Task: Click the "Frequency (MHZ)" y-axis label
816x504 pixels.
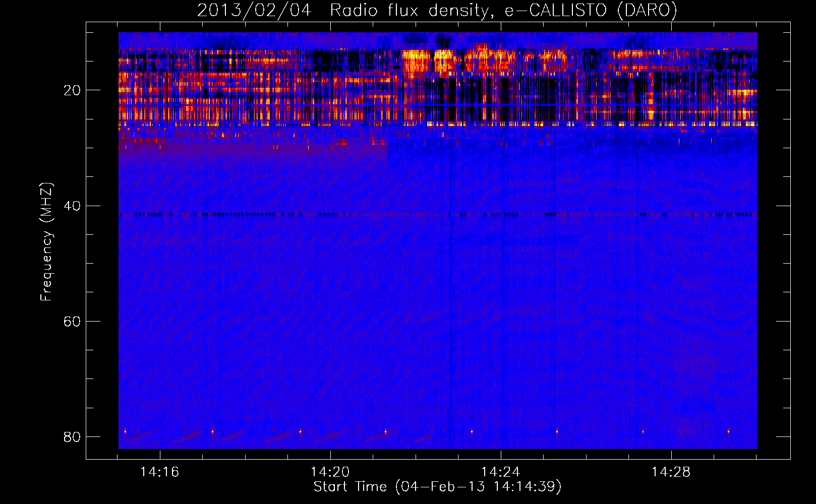Action: click(46, 242)
